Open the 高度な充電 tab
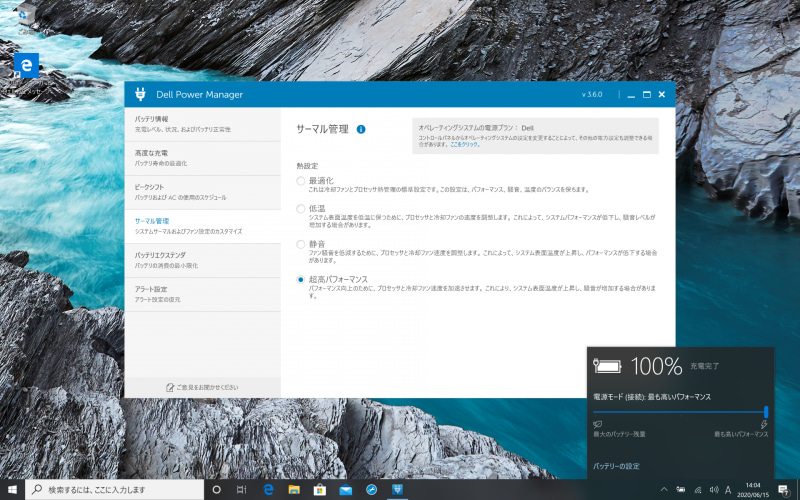The image size is (800, 500). [203, 158]
